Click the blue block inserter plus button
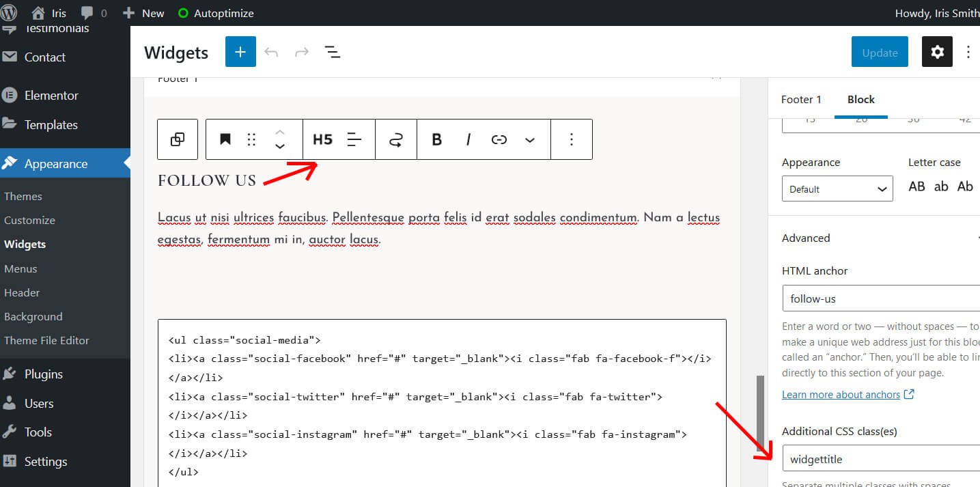Screen dimensions: 980x487 240,53
